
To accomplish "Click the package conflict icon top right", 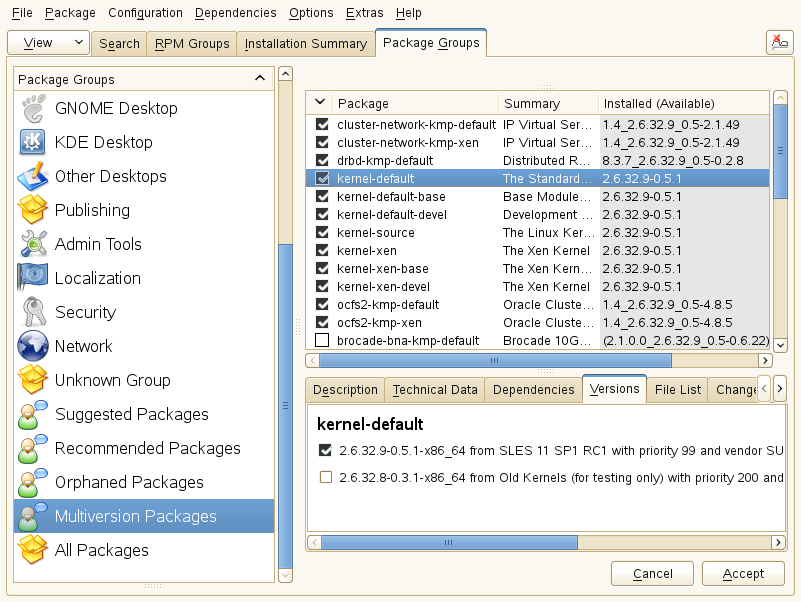I will 781,42.
